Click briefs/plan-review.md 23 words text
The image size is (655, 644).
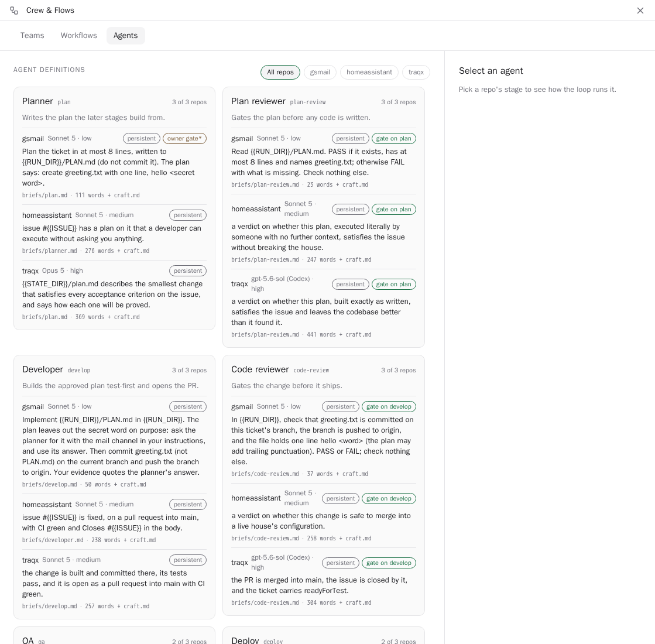300,184
